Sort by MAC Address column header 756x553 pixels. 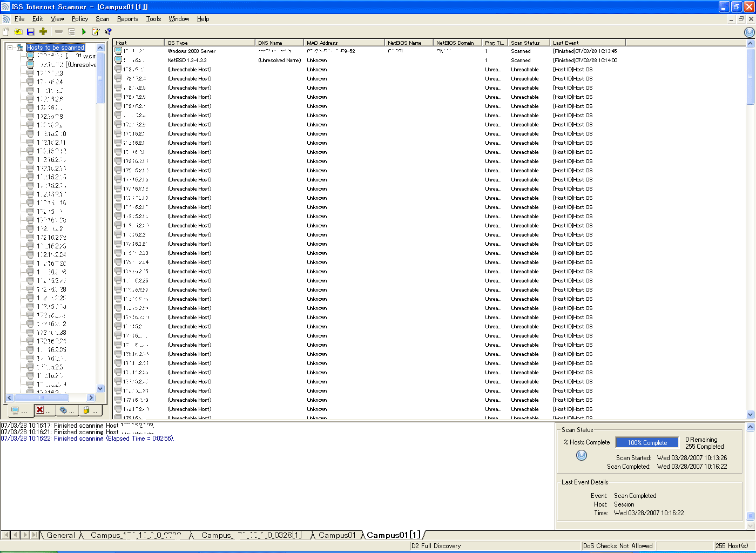(344, 43)
